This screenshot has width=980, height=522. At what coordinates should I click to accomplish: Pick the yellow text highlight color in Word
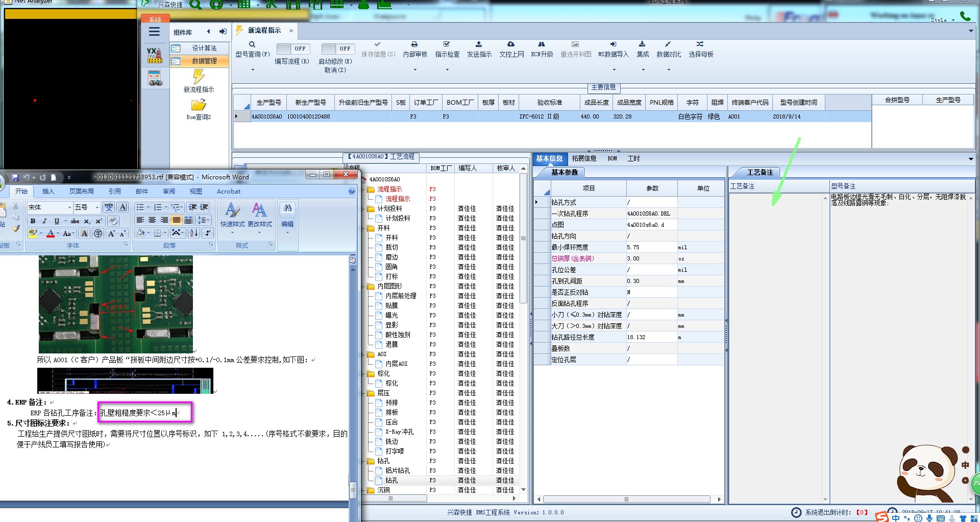click(x=33, y=233)
